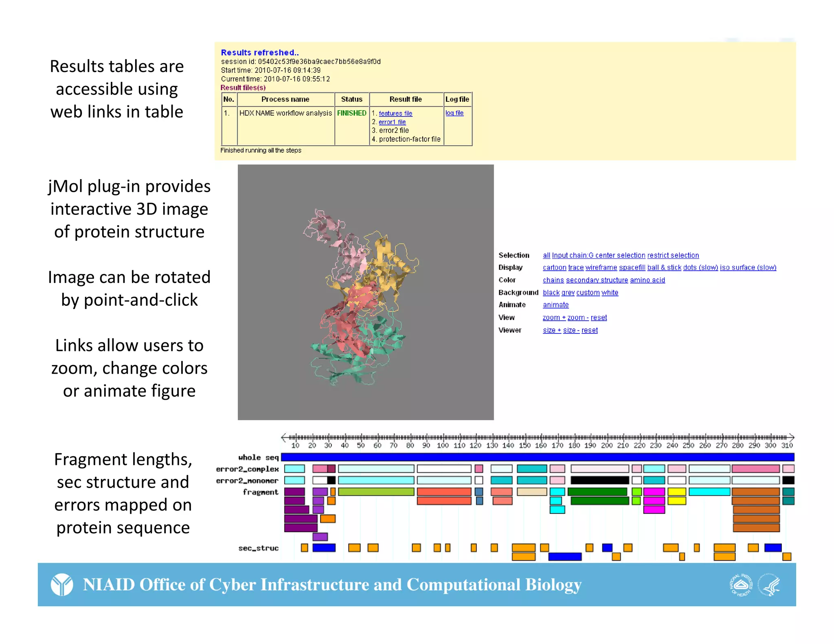Set background to white
Image resolution: width=834 pixels, height=644 pixels.
point(610,293)
